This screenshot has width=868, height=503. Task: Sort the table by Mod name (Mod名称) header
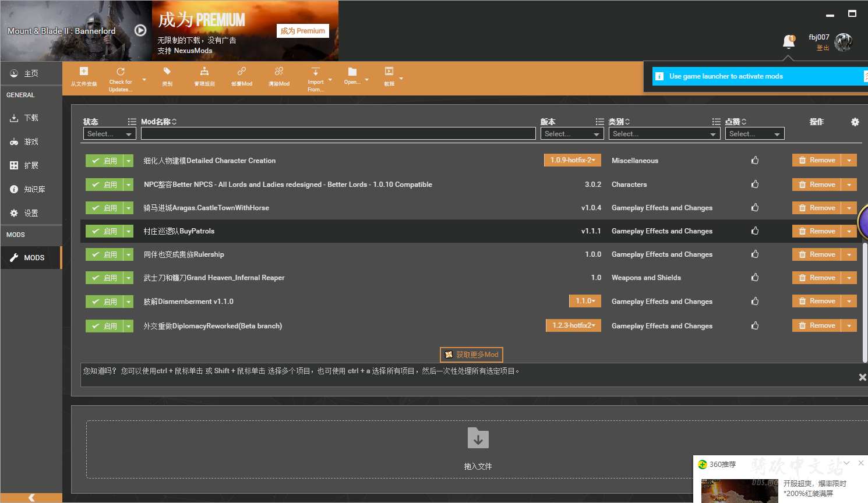point(158,122)
